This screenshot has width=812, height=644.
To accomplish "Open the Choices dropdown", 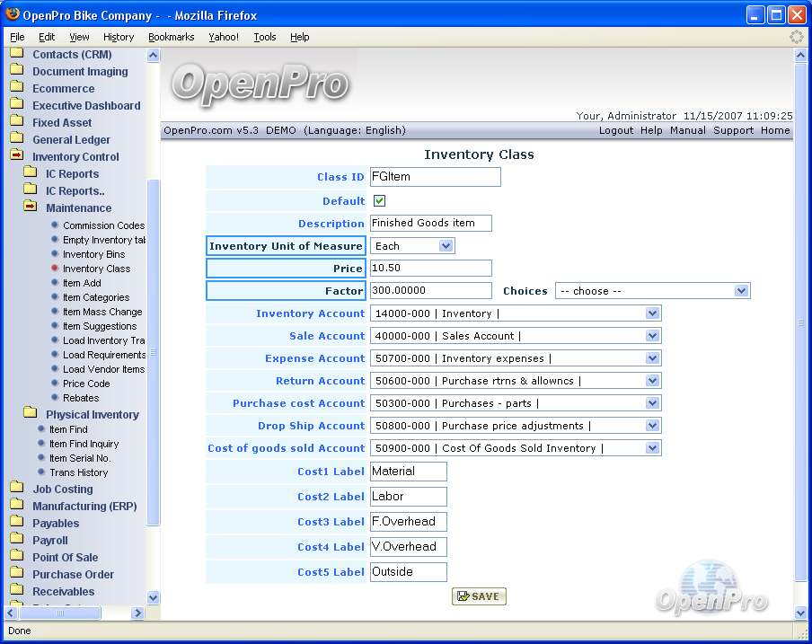I will tap(741, 291).
